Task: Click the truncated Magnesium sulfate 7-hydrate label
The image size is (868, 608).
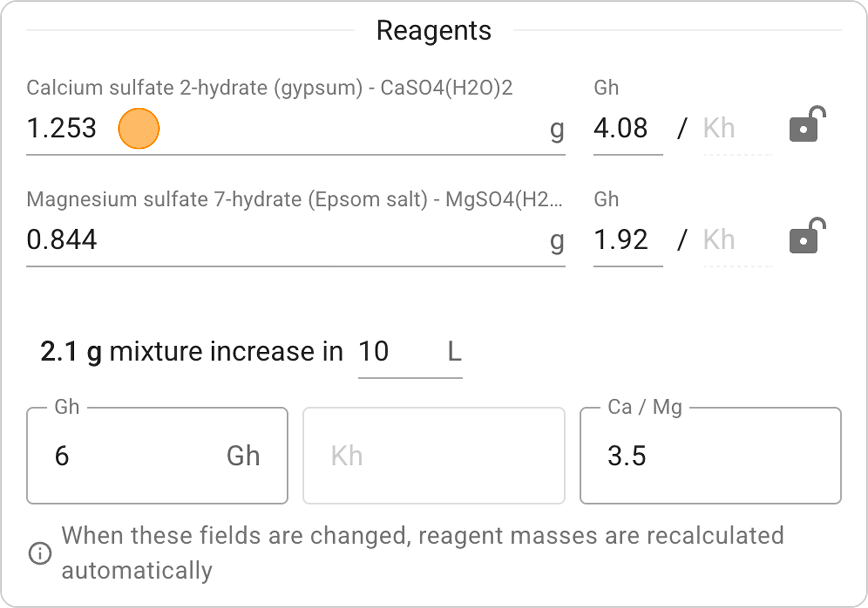Action: click(x=294, y=199)
